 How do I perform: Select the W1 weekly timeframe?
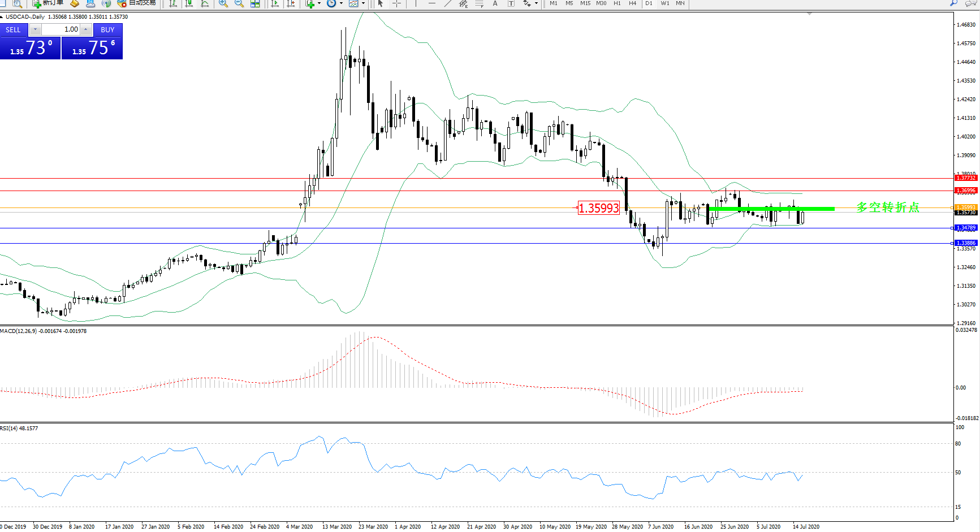(x=665, y=3)
